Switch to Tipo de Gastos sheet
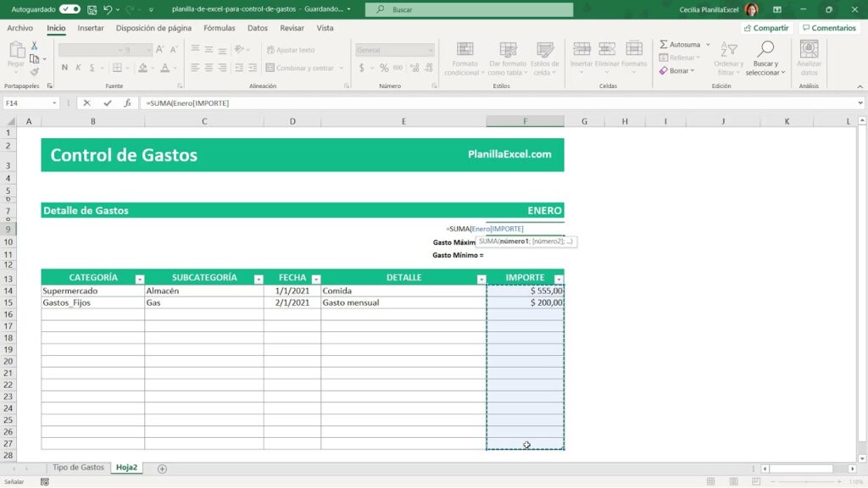This screenshot has width=868, height=488. click(78, 468)
